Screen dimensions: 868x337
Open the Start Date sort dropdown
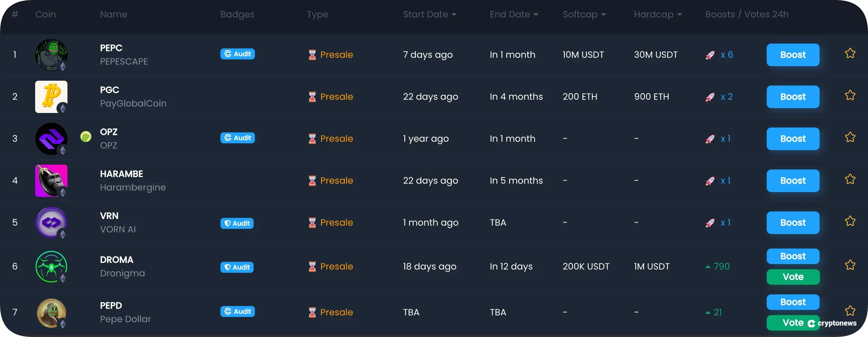(x=454, y=15)
